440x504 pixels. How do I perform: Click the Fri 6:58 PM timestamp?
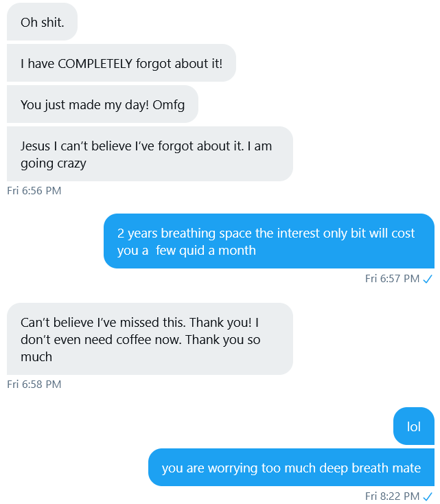[x=34, y=384]
